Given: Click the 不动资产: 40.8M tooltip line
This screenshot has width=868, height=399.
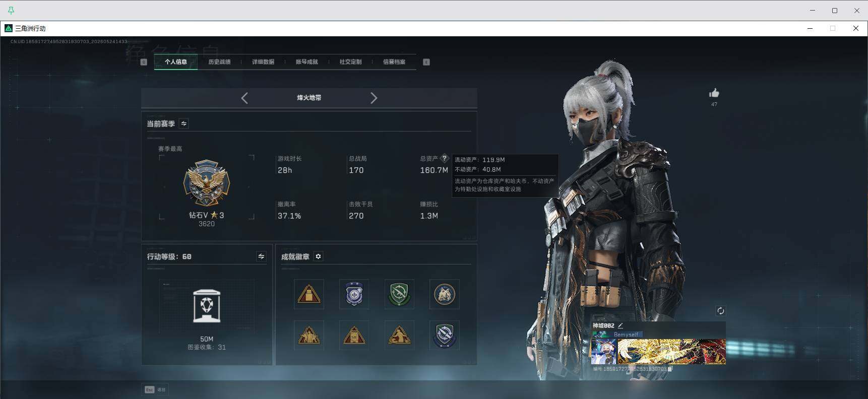Looking at the screenshot, I should 478,169.
